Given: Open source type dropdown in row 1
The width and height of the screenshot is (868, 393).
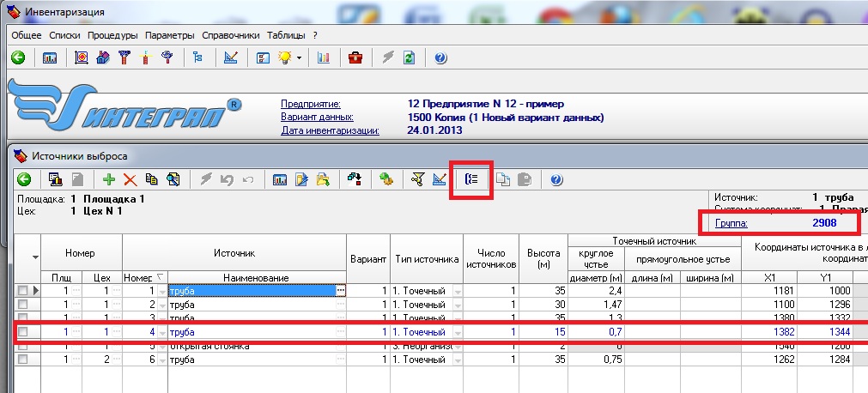Looking at the screenshot, I should [458, 292].
